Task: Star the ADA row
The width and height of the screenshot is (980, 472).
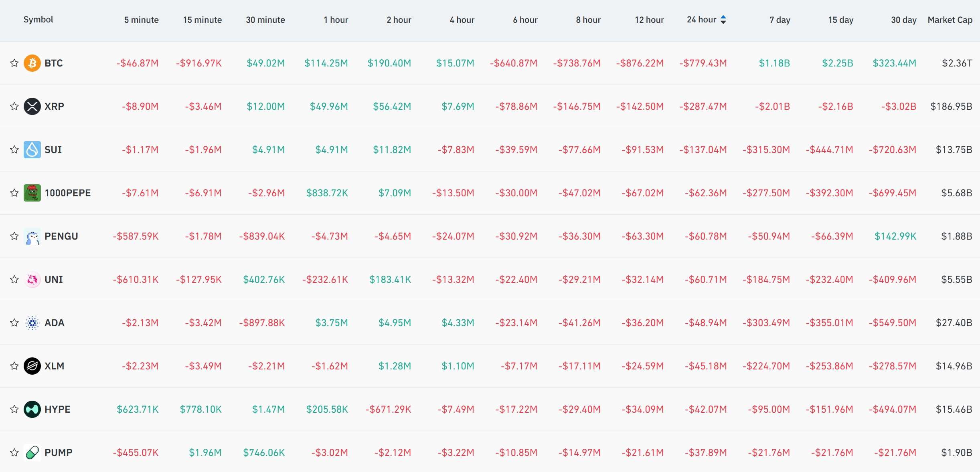Action: 14,323
